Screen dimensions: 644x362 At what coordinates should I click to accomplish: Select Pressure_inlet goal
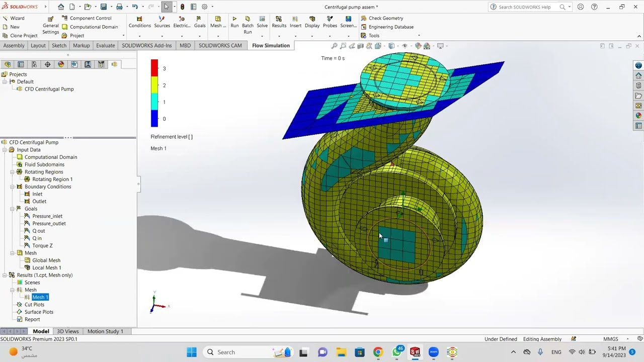click(x=47, y=216)
